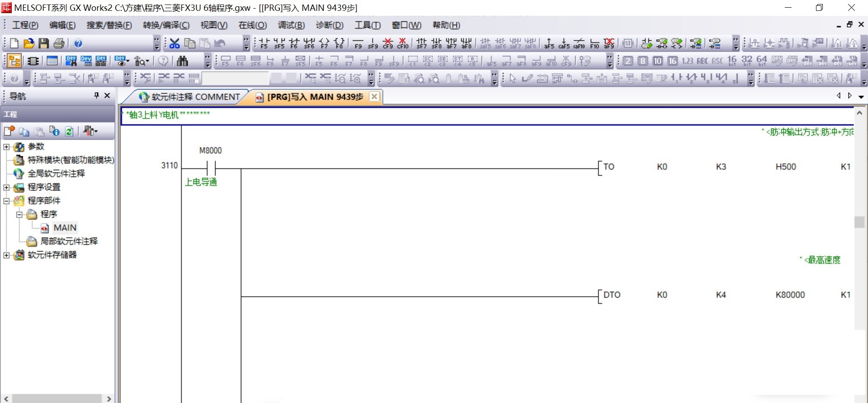This screenshot has height=403, width=868.
Task: Save the project with the floppy disk icon
Action: coord(43,43)
